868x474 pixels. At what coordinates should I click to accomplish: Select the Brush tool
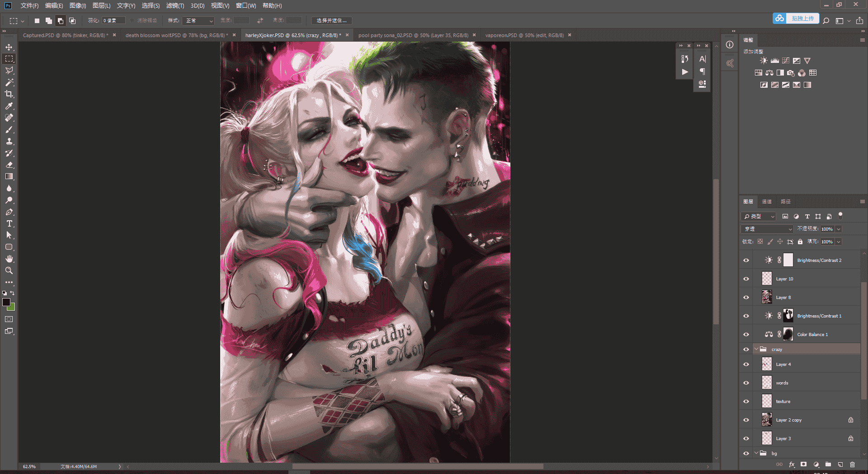coord(9,129)
